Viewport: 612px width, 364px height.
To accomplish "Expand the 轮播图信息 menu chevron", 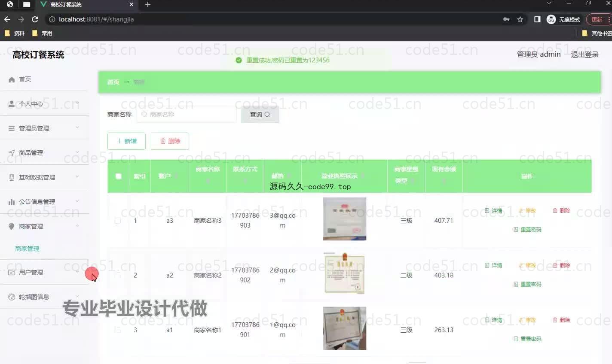I will coord(77,296).
